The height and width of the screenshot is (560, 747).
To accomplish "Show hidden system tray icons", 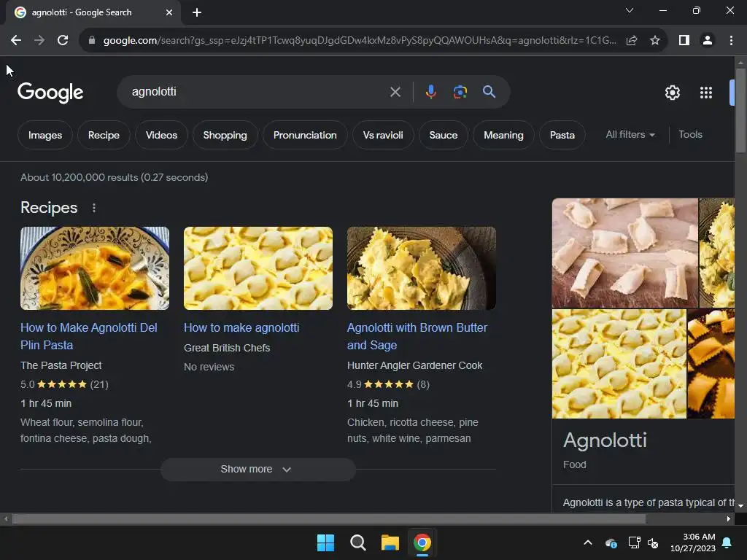I will [x=588, y=542].
